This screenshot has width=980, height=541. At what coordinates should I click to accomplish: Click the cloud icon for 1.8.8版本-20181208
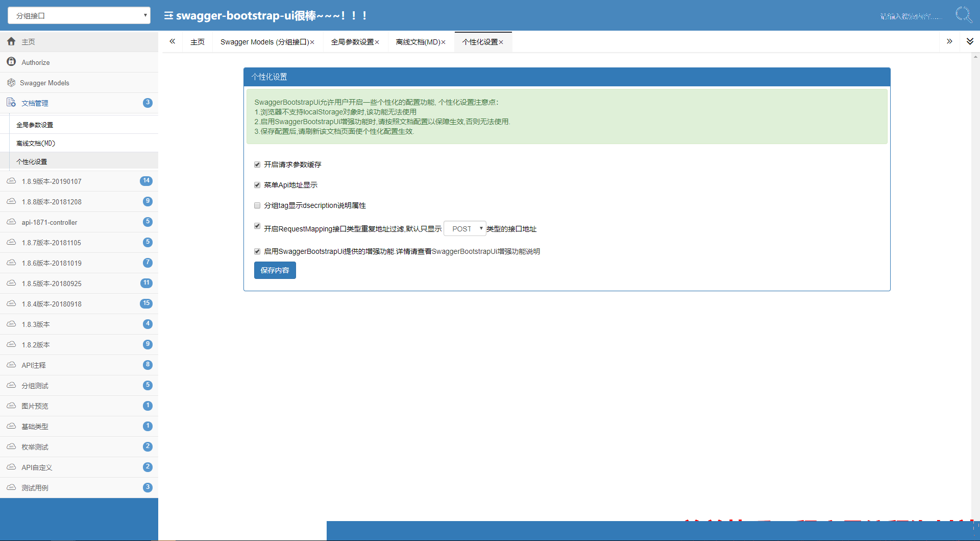(11, 201)
